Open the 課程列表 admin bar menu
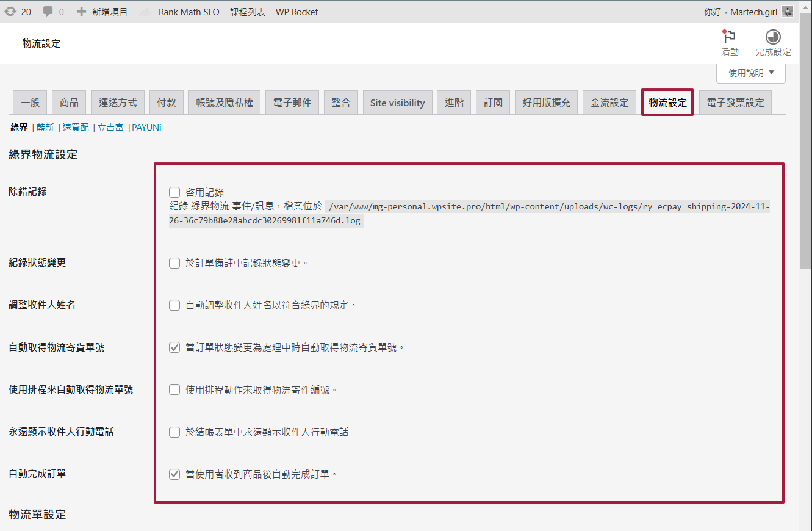 coord(247,12)
